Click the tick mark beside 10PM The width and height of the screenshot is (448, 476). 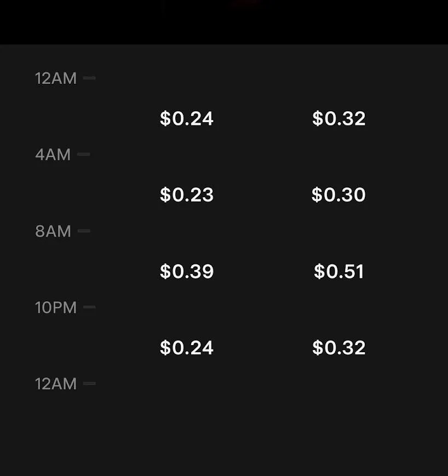(89, 307)
